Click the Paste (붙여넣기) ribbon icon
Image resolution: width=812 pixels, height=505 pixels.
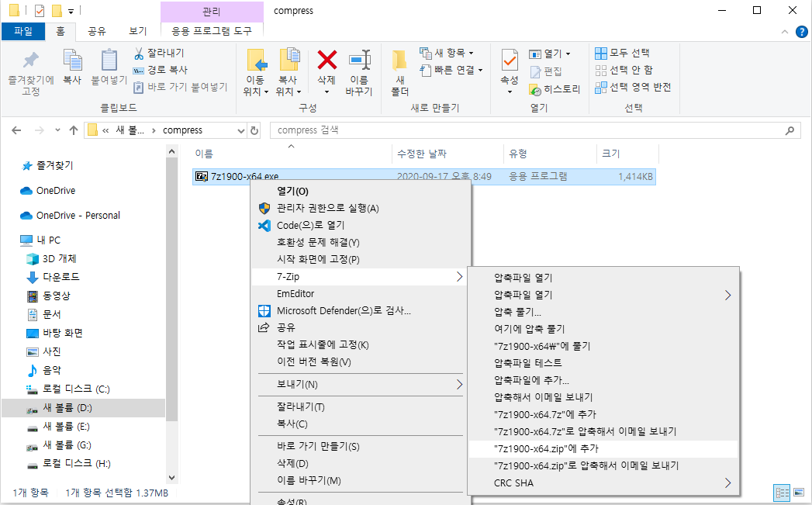click(x=109, y=61)
